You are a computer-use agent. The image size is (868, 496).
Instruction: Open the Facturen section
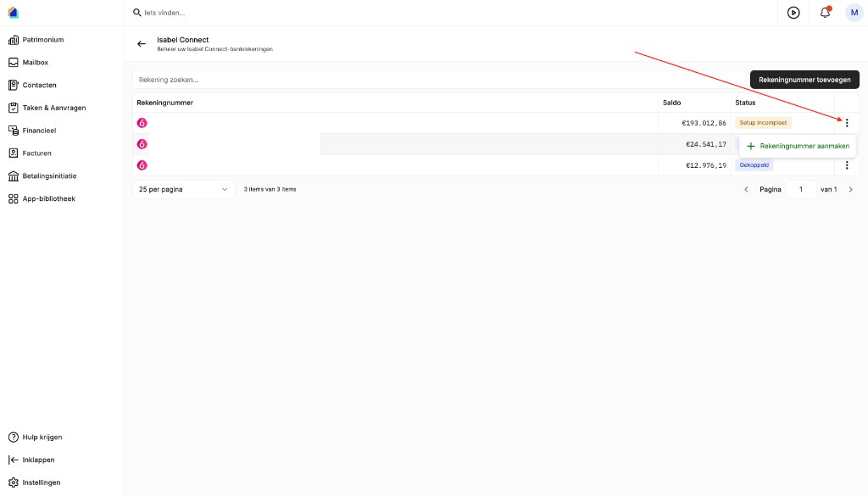click(x=37, y=153)
